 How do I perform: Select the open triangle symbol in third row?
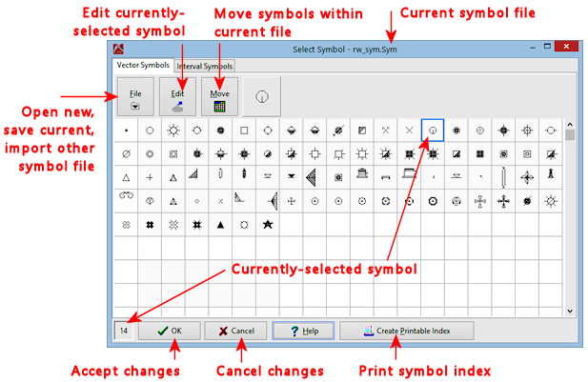126,177
